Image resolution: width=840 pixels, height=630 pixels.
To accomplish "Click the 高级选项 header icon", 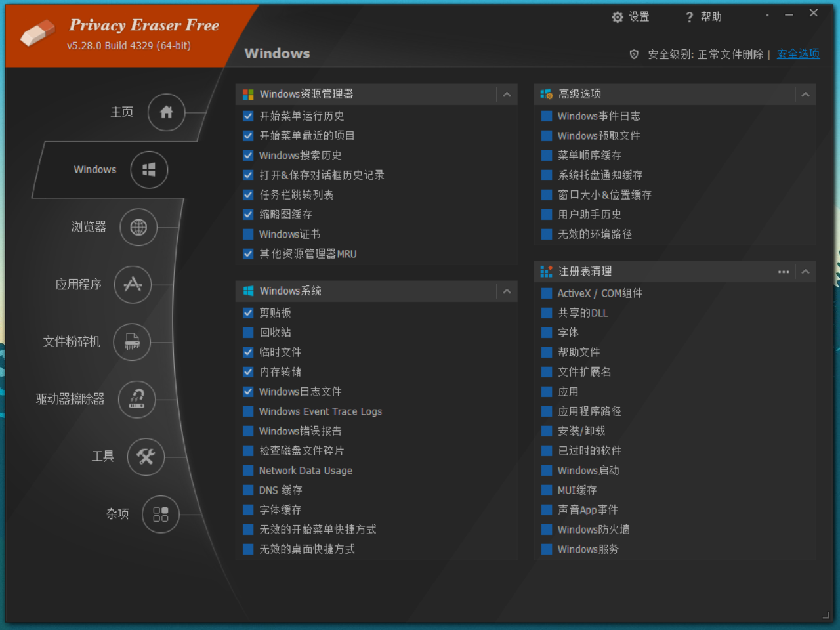I will coord(547,94).
